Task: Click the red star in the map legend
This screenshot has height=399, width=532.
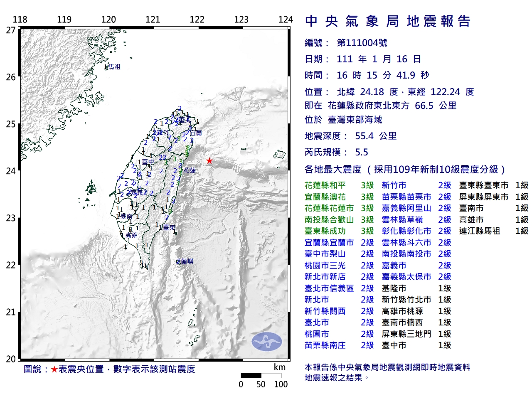Action: pos(54,369)
